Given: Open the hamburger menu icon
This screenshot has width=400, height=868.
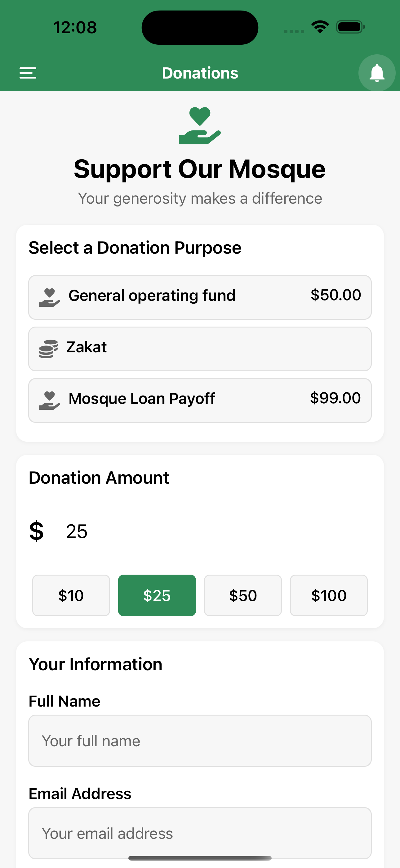Looking at the screenshot, I should tap(28, 73).
